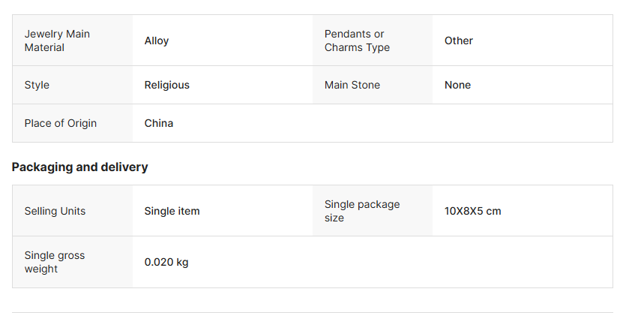Click empty cell beside China value

point(450,123)
